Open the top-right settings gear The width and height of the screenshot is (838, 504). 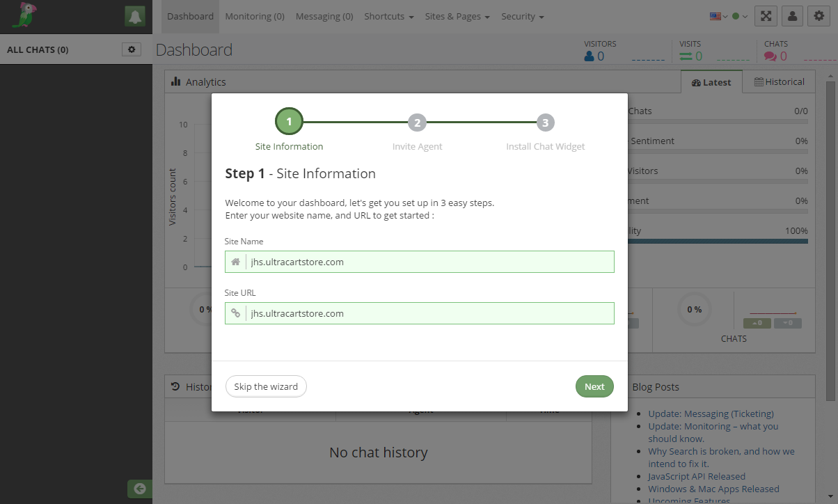click(819, 17)
